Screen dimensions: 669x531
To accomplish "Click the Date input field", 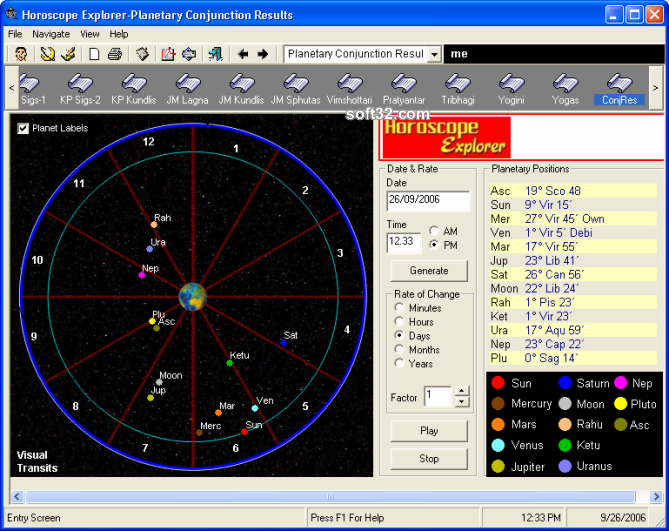I will [x=428, y=200].
